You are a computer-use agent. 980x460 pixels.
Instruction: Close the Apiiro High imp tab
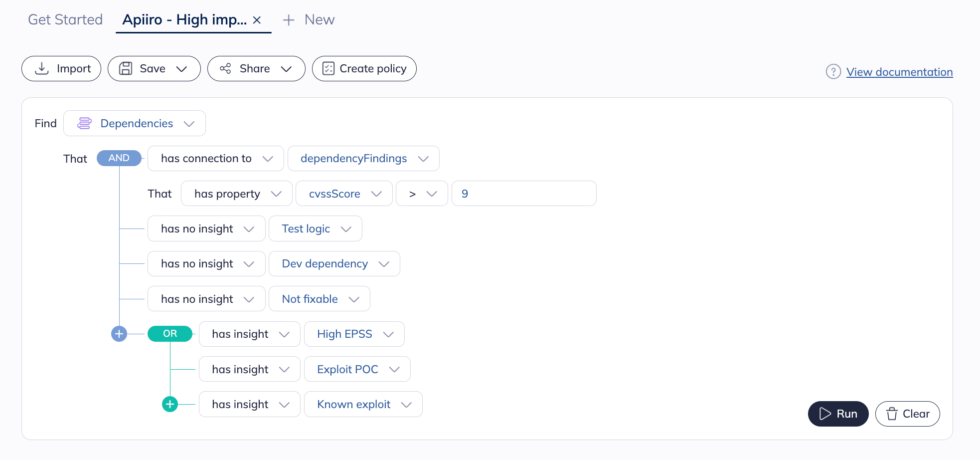(x=257, y=20)
